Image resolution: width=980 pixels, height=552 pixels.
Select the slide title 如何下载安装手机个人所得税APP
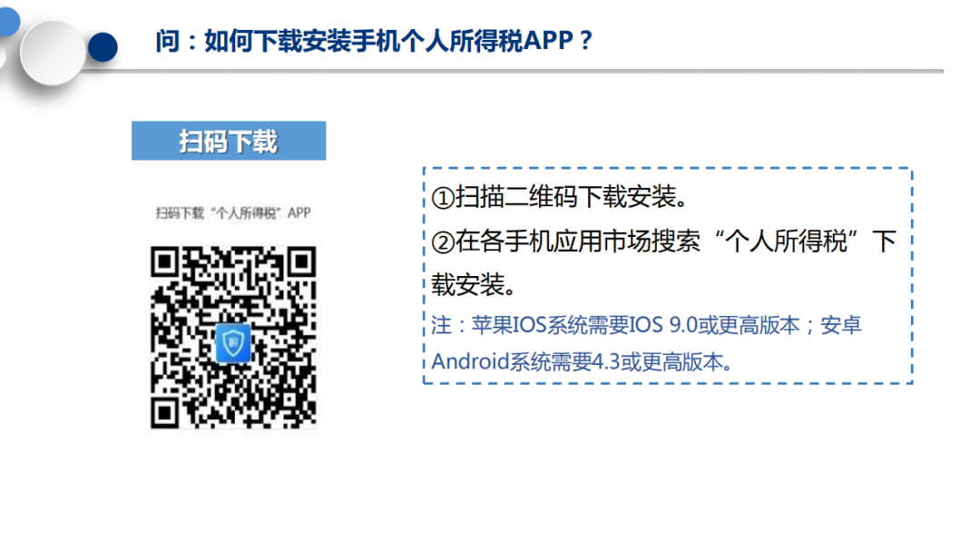(373, 41)
